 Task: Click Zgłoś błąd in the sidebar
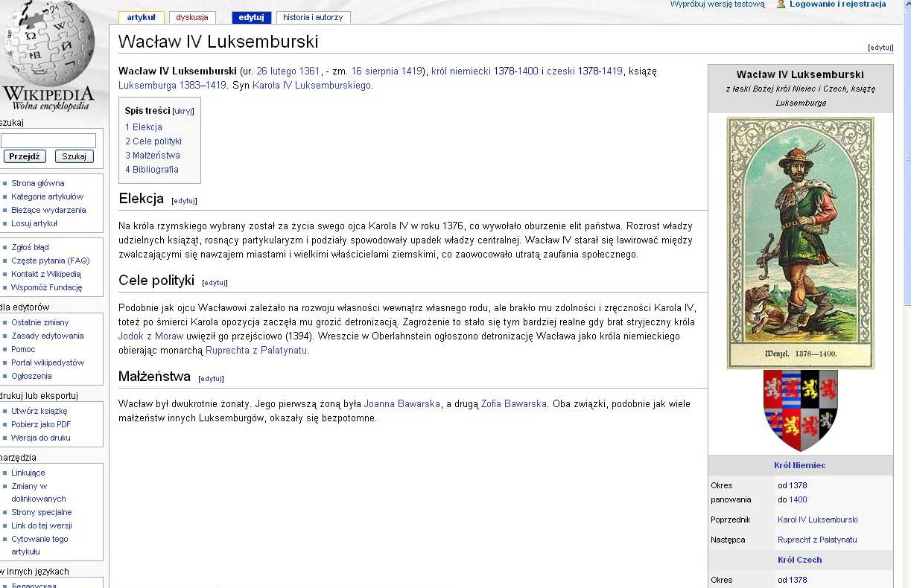(30, 247)
